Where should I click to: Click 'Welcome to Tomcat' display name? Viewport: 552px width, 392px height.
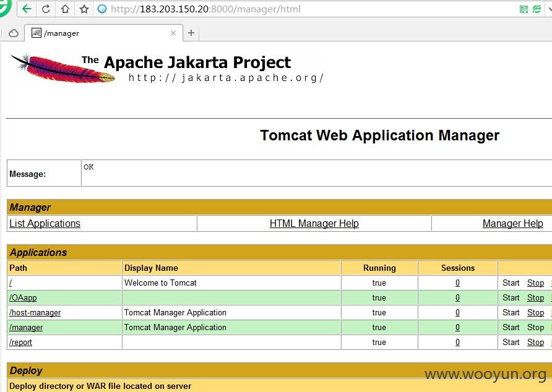coord(160,283)
